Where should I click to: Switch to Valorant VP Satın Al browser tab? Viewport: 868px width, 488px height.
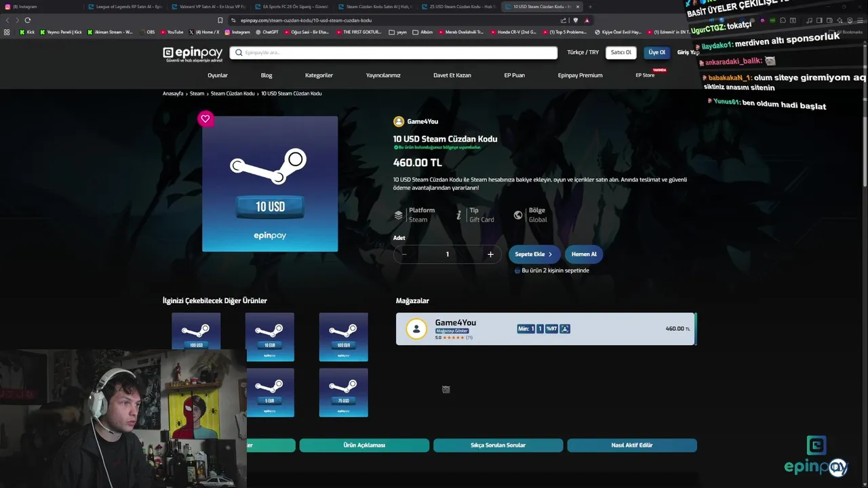(x=208, y=7)
